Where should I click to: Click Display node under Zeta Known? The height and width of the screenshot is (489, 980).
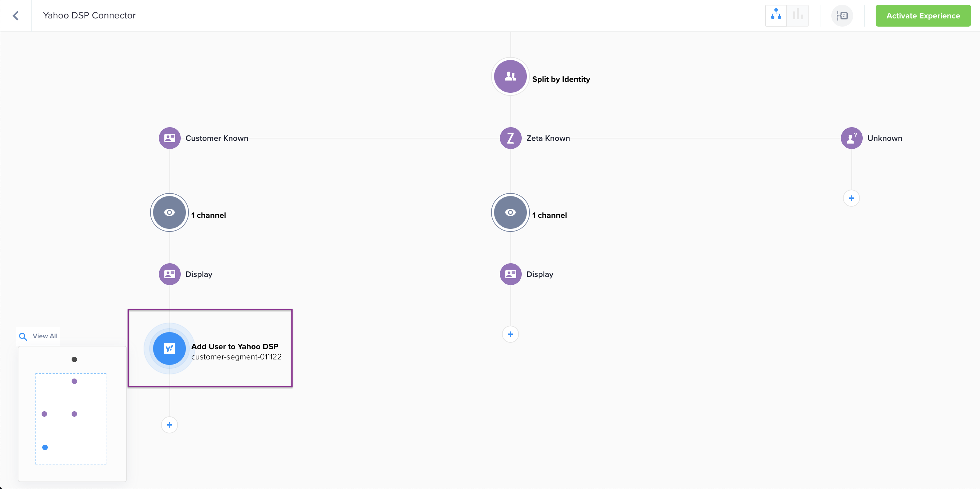(510, 274)
